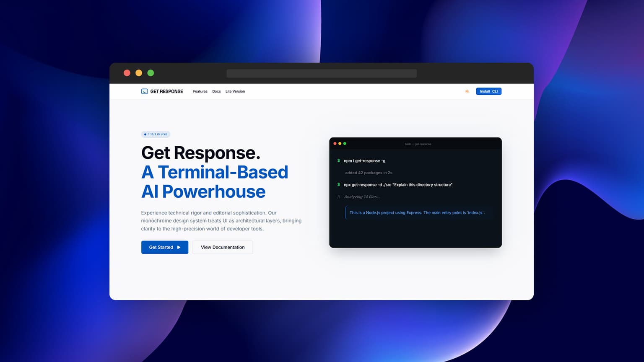This screenshot has height=362, width=644.
Task: Click the terminal mockup's green dot
Action: (345, 144)
